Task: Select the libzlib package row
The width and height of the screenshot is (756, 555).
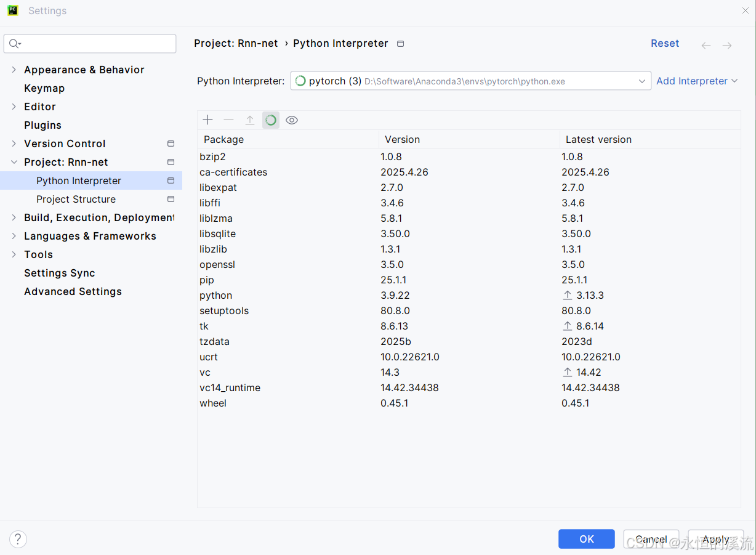Action: [469, 249]
